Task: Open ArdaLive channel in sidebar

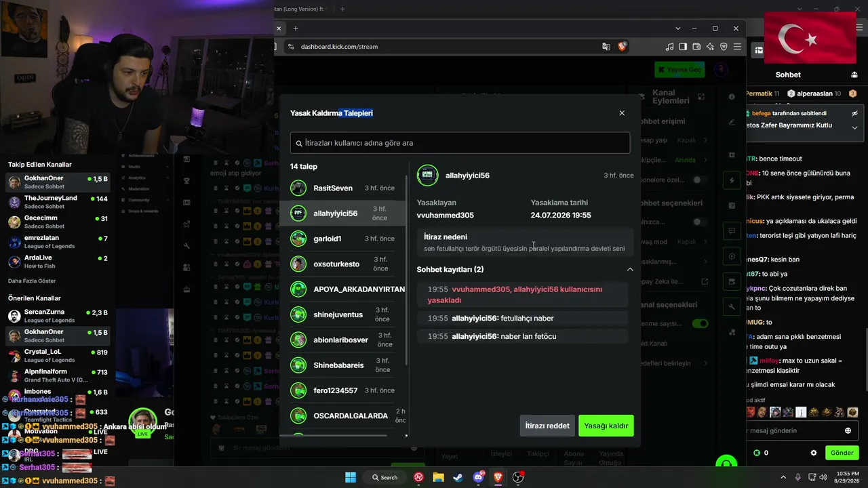Action: click(59, 262)
